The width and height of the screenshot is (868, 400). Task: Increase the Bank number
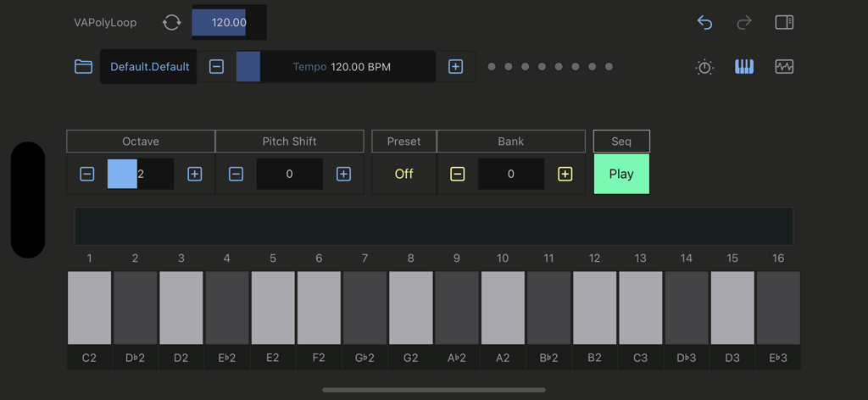point(565,175)
